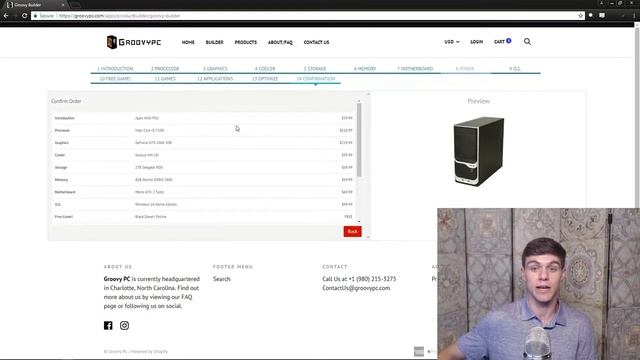Click the cart item count badge
Viewport: 640px width, 360px height.
tap(509, 40)
